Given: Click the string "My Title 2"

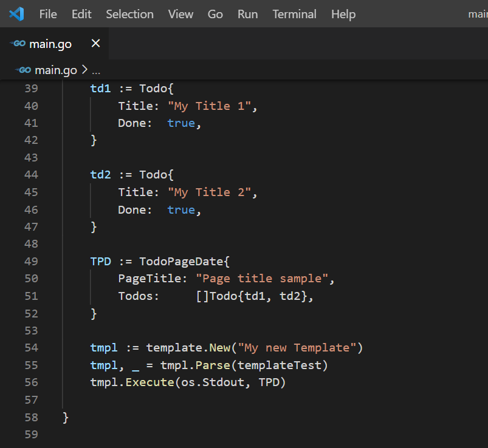Looking at the screenshot, I should point(209,192).
